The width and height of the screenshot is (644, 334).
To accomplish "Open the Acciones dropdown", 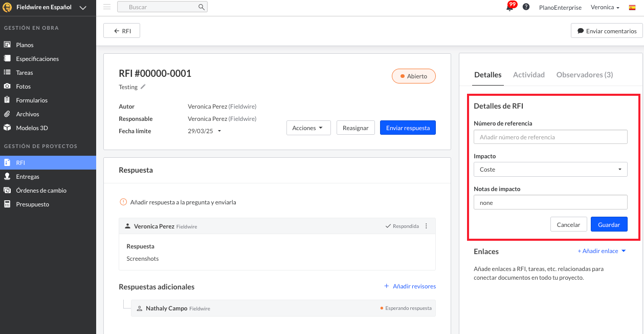I will [308, 128].
